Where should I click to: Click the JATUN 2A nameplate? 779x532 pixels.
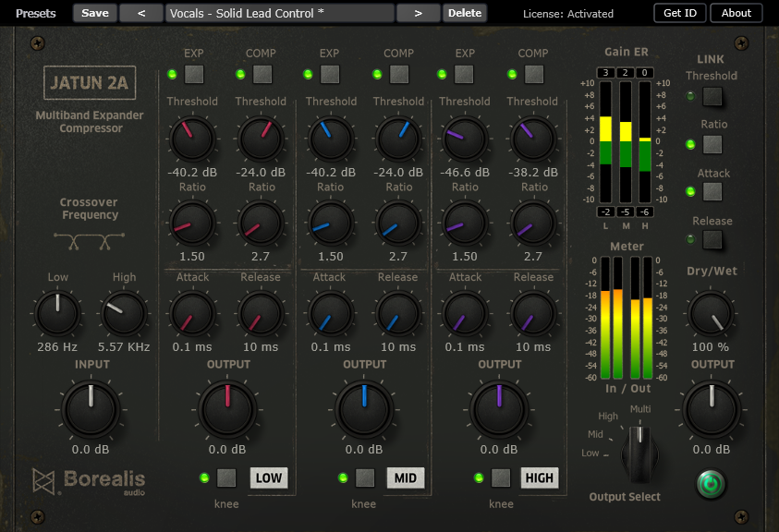[x=90, y=82]
